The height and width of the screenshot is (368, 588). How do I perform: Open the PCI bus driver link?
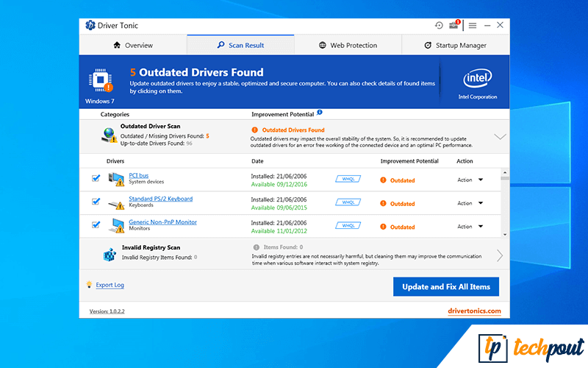tap(139, 175)
